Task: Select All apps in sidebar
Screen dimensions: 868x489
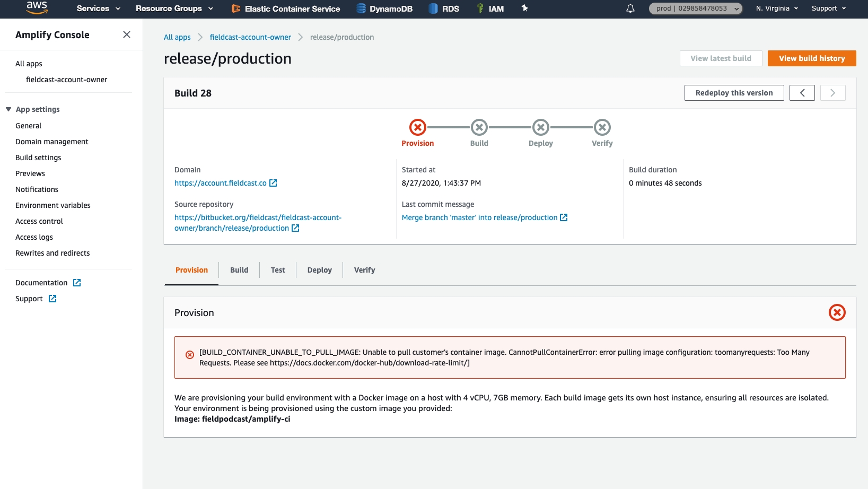Action: (x=29, y=64)
